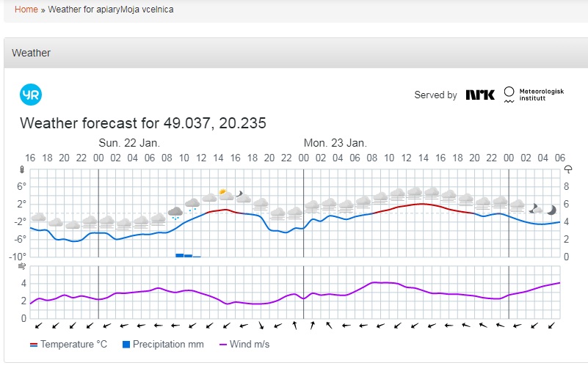Click the 'Weather forecast for 49.037, 20.235' title

[x=143, y=122]
